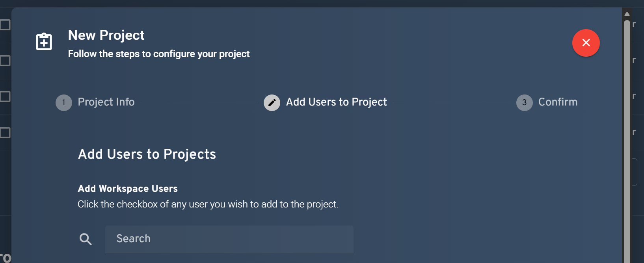Select the pencil icon on the active step

tap(272, 102)
